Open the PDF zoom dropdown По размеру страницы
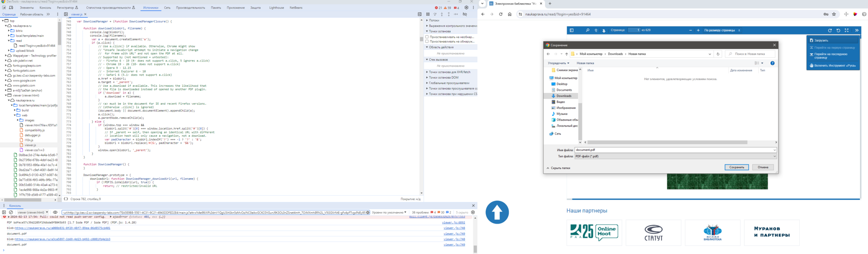This screenshot has height=254, width=868. coord(722,30)
